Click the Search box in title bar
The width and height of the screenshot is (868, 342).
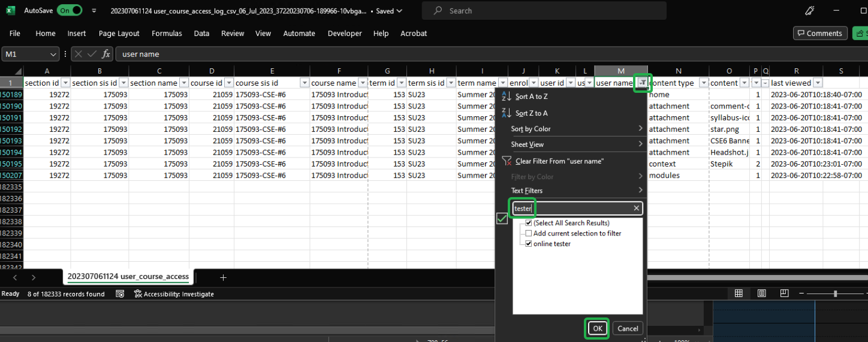click(x=544, y=11)
